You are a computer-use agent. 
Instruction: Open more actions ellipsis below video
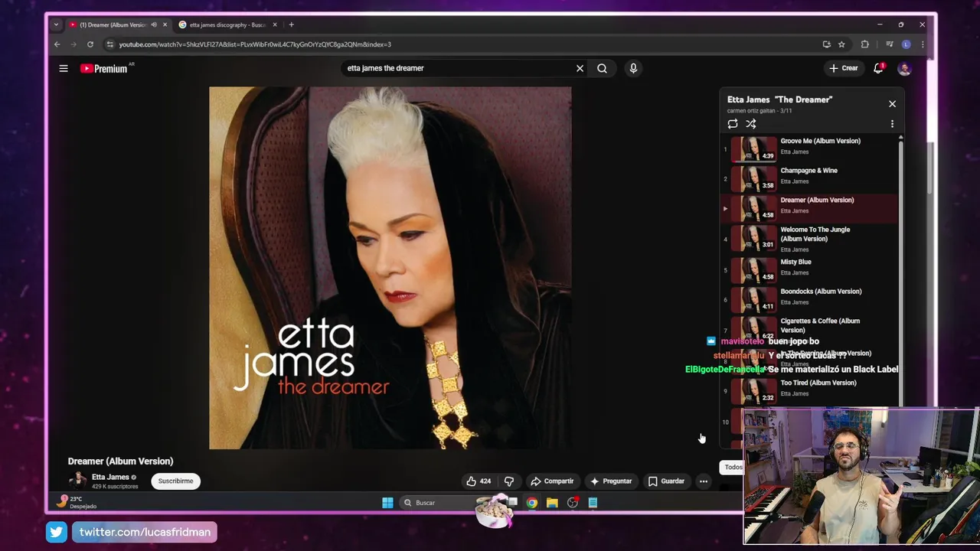(x=704, y=481)
